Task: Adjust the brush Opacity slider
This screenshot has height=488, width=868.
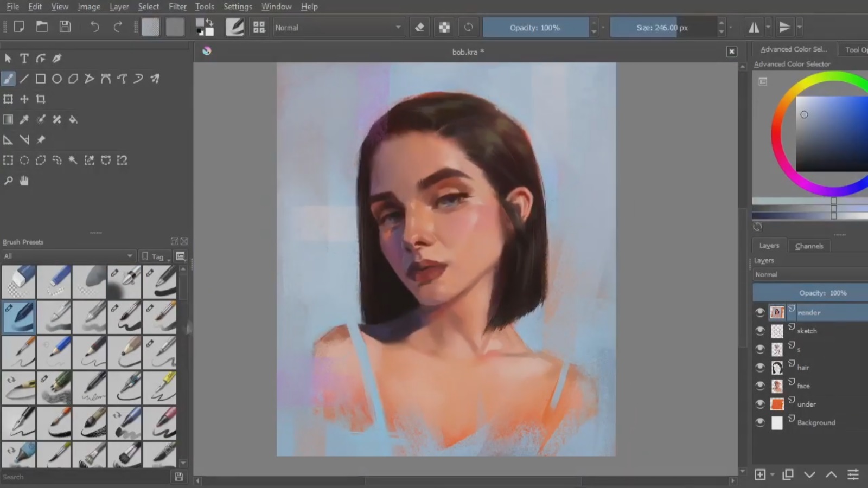Action: point(535,28)
